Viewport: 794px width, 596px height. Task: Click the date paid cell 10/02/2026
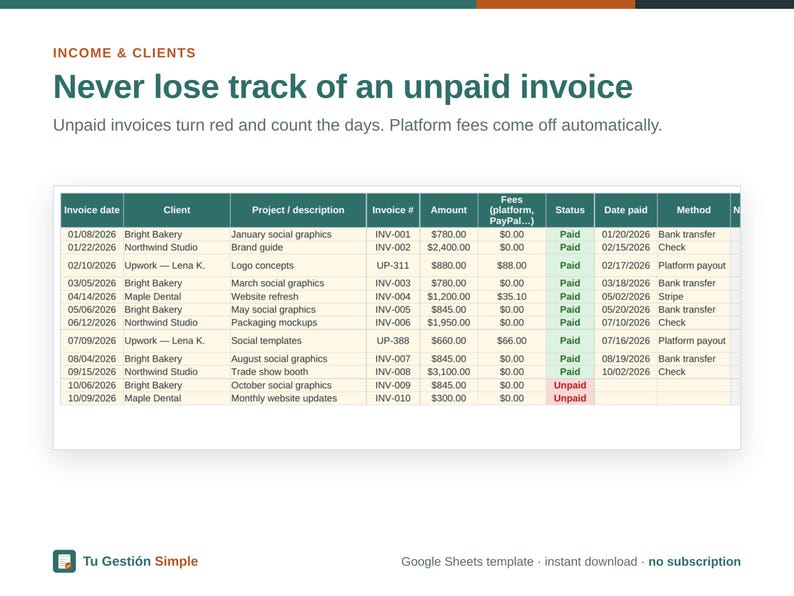(x=626, y=372)
